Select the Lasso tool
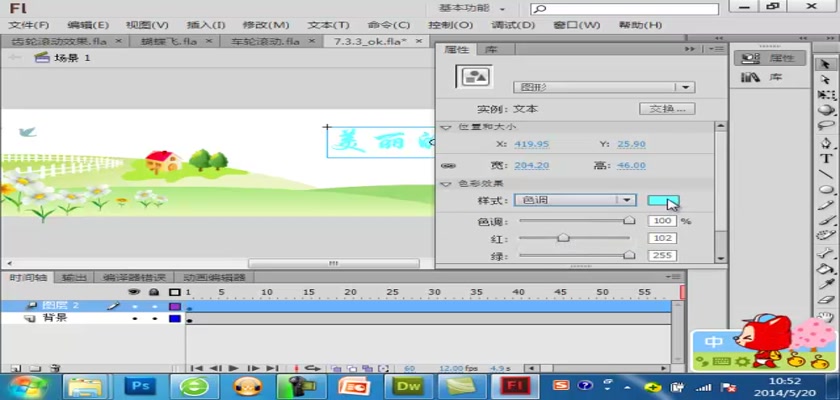Image resolution: width=840 pixels, height=400 pixels. 826,126
